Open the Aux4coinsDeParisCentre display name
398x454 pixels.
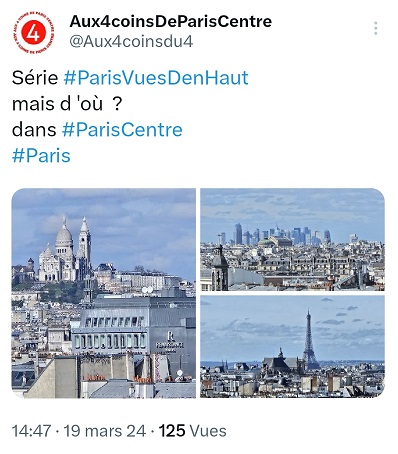pyautogui.click(x=171, y=21)
